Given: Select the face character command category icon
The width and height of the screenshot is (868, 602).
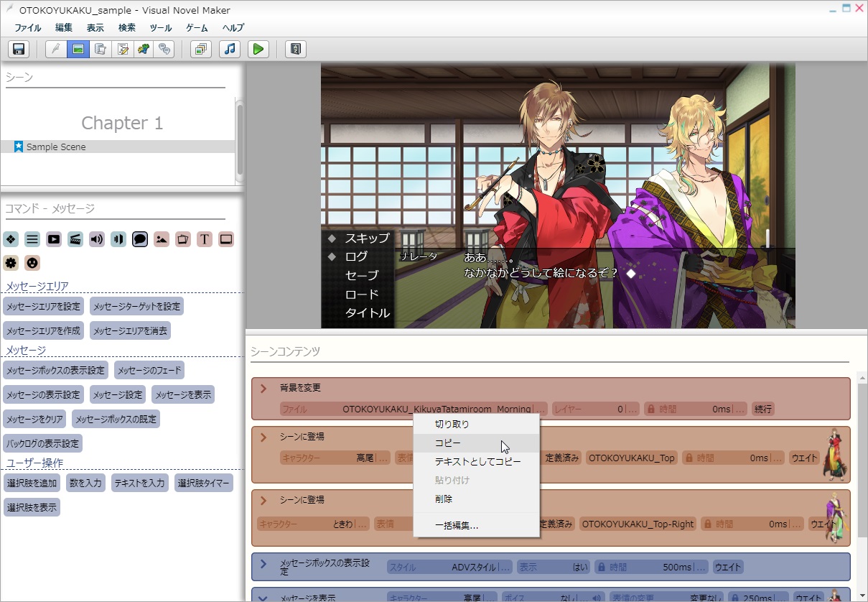Looking at the screenshot, I should [32, 262].
